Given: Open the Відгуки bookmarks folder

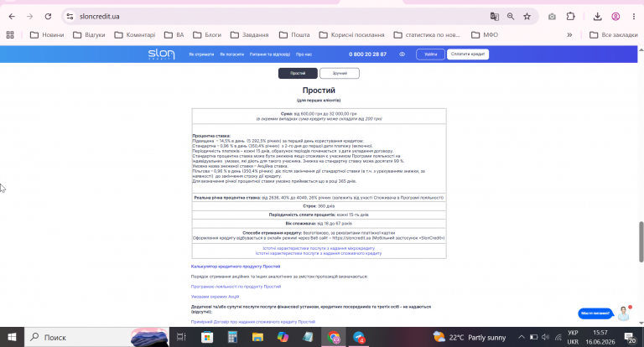Looking at the screenshot, I should pos(89,35).
